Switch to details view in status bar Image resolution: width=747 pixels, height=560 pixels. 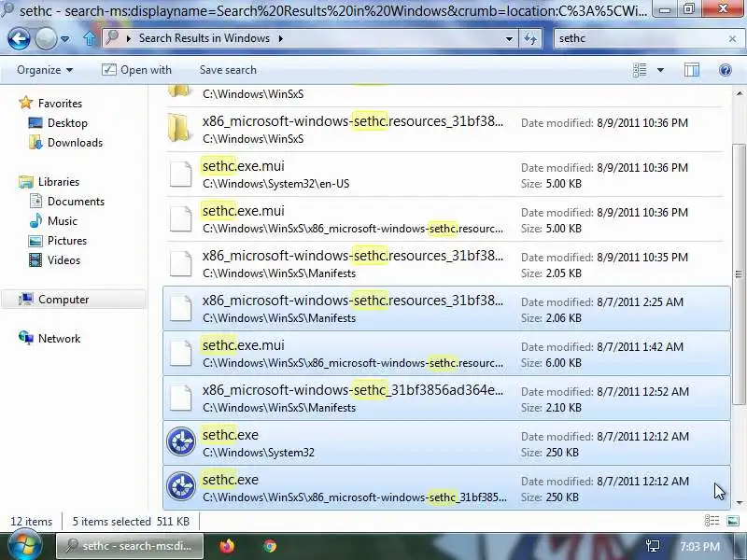[x=712, y=521]
